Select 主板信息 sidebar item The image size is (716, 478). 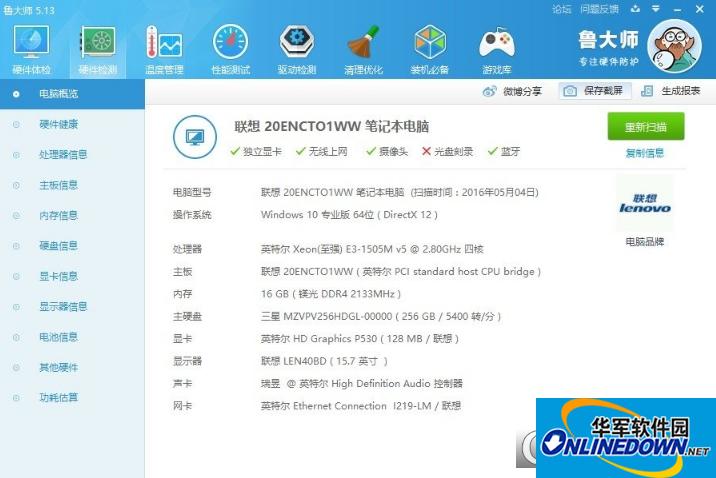[72, 185]
